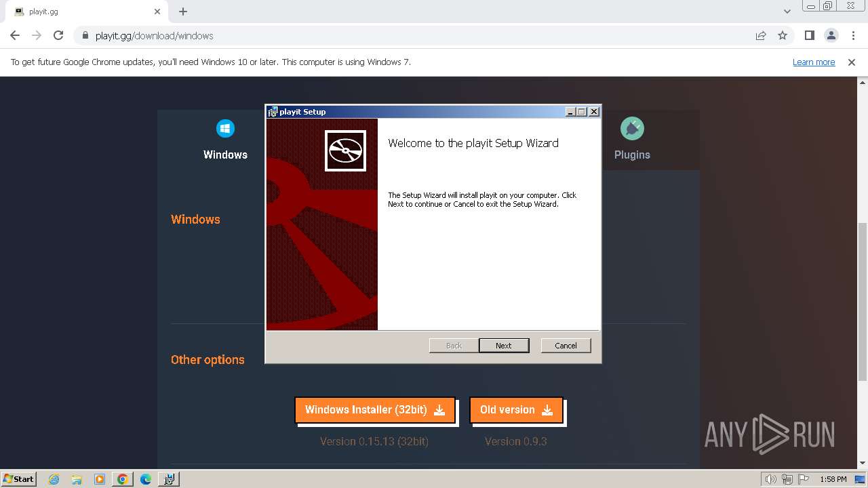The image size is (868, 488).
Task: Open Action Center flag icon
Action: 804,479
